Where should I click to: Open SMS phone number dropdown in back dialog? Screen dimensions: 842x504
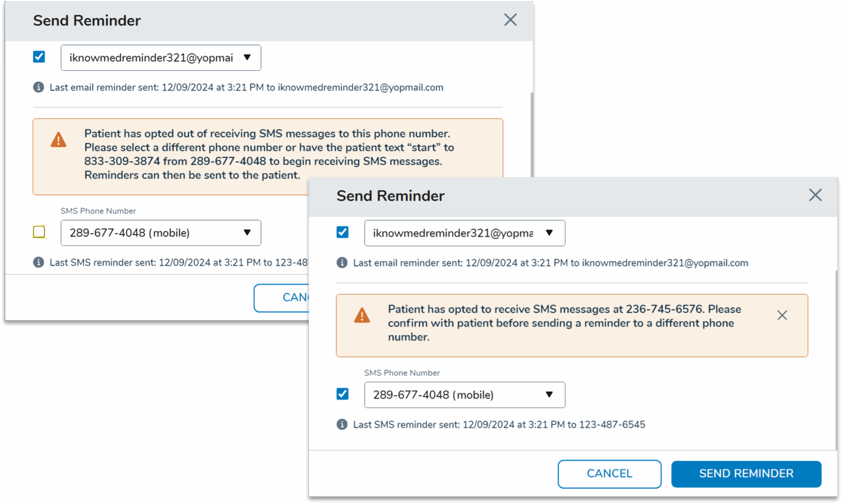(x=247, y=233)
